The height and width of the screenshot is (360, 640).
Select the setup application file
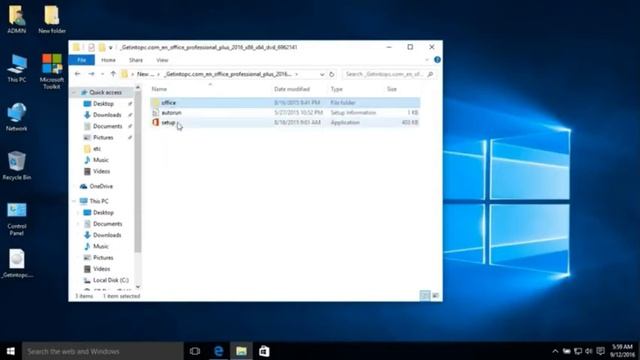(285, 122)
